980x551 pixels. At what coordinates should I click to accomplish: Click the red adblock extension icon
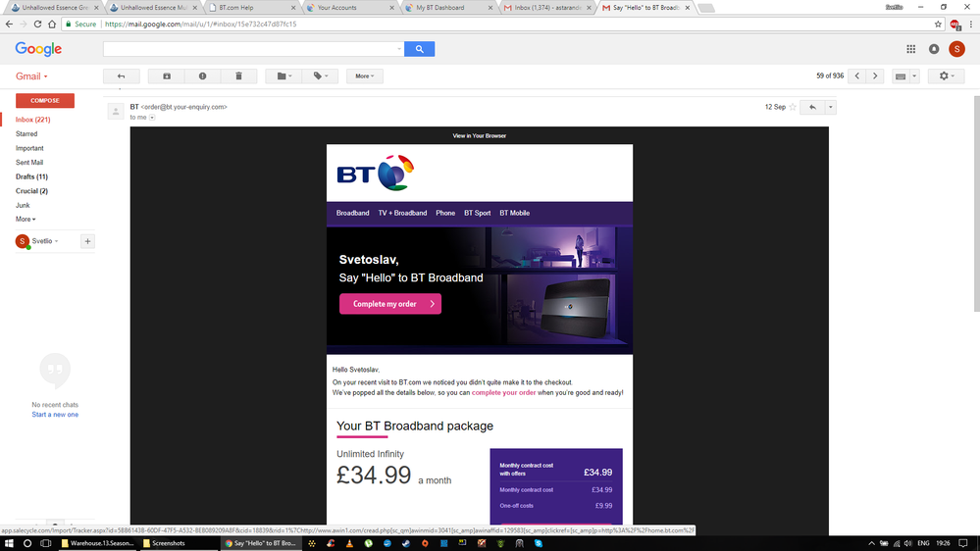point(955,25)
